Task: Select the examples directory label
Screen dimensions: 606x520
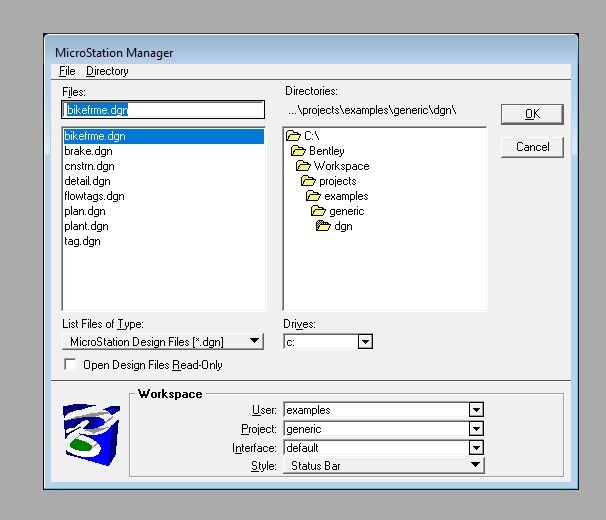Action: pyautogui.click(x=346, y=196)
